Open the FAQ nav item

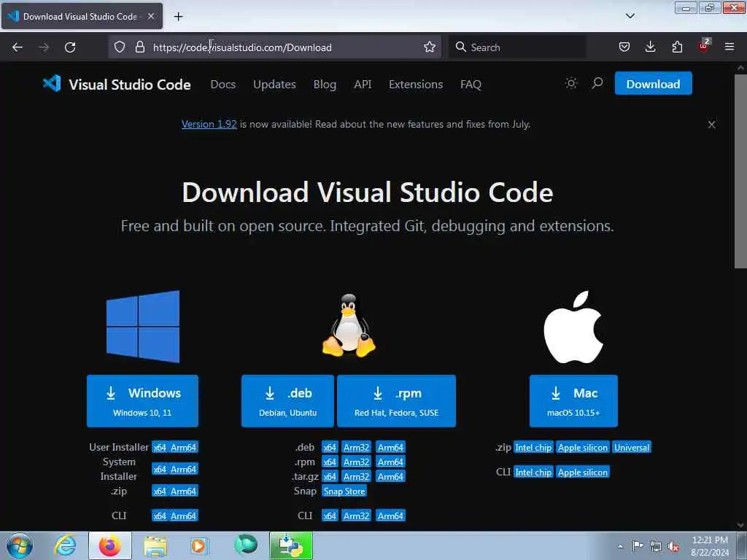pyautogui.click(x=471, y=85)
